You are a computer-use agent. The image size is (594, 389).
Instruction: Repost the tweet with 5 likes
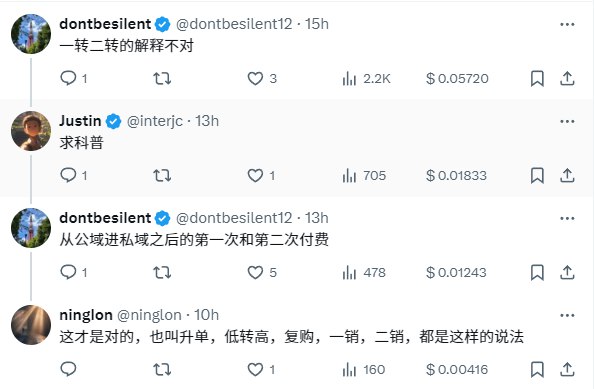[162, 272]
